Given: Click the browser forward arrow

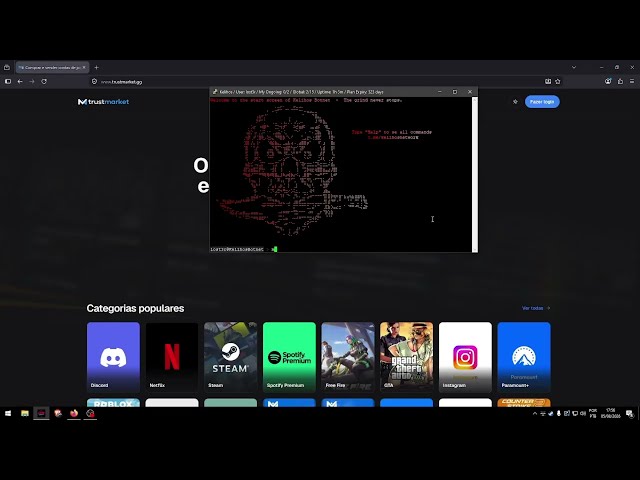Looking at the screenshot, I should click(x=32, y=82).
